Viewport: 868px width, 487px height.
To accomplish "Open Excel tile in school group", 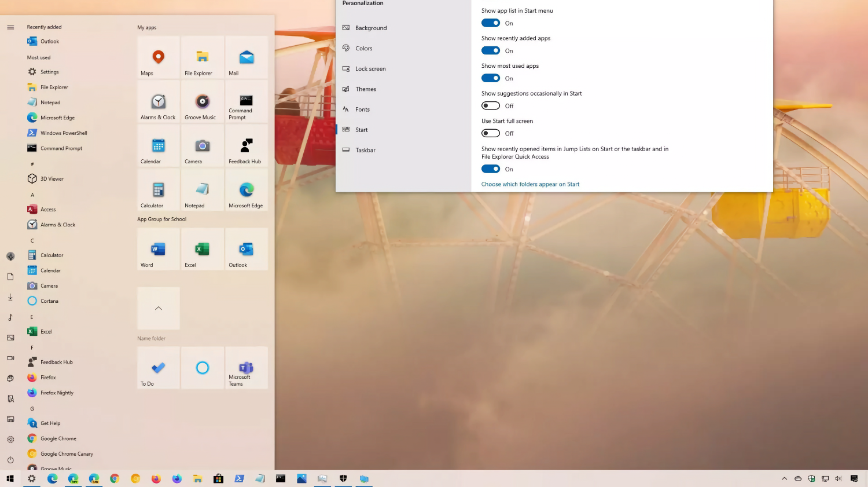I will pyautogui.click(x=202, y=249).
